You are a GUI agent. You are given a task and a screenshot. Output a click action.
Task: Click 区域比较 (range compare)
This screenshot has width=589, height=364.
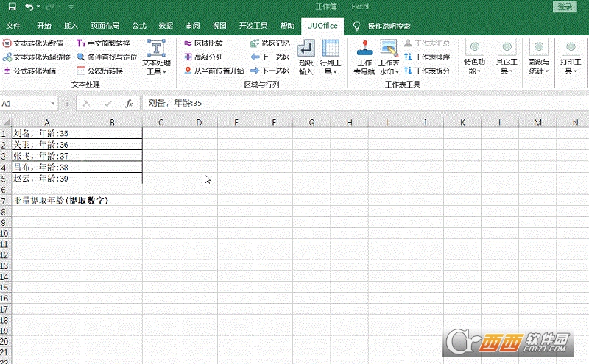[x=203, y=43]
